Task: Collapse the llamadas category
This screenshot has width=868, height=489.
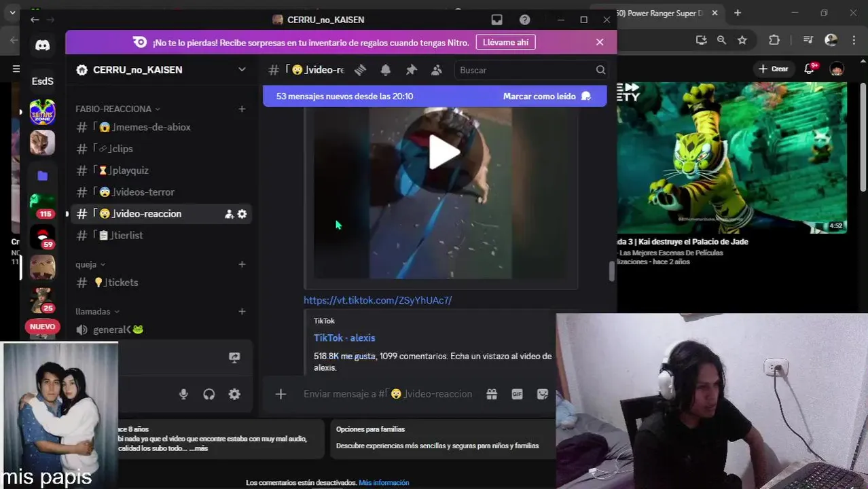Action: point(97,312)
